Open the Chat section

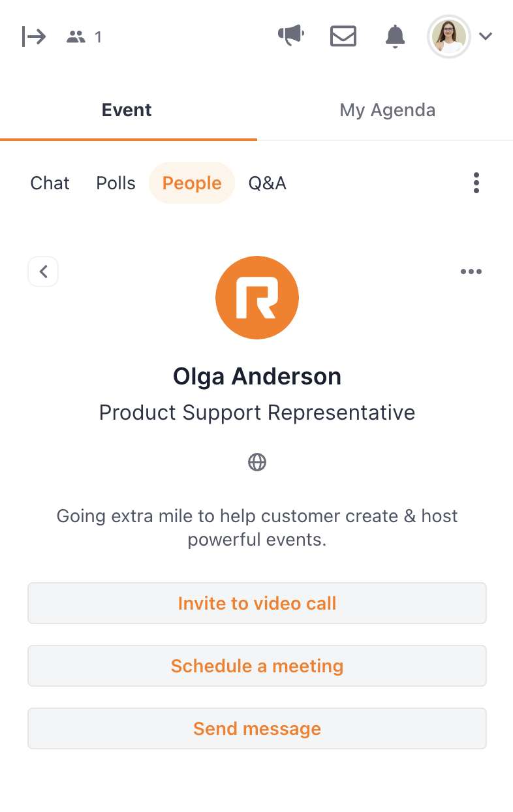point(50,183)
